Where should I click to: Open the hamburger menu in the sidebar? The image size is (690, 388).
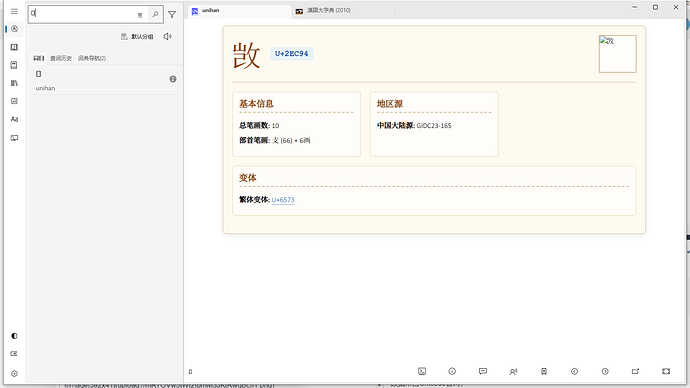pyautogui.click(x=15, y=11)
